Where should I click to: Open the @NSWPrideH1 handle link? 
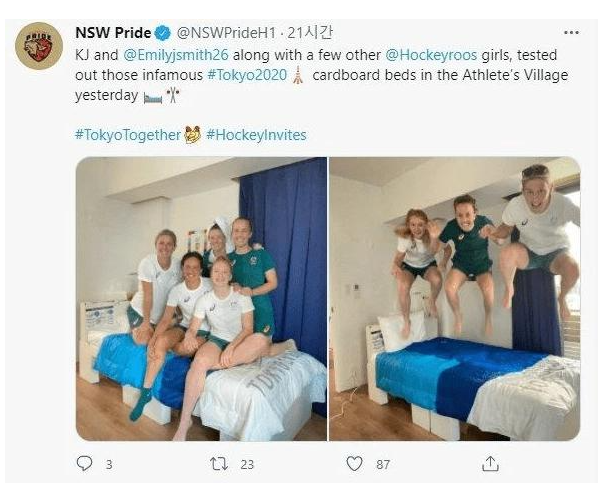pos(226,33)
